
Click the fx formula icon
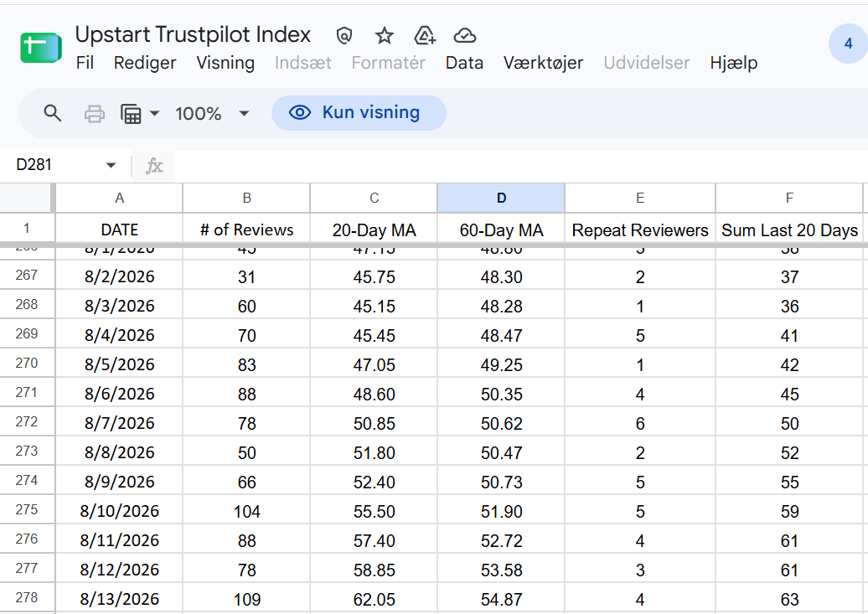(x=154, y=166)
